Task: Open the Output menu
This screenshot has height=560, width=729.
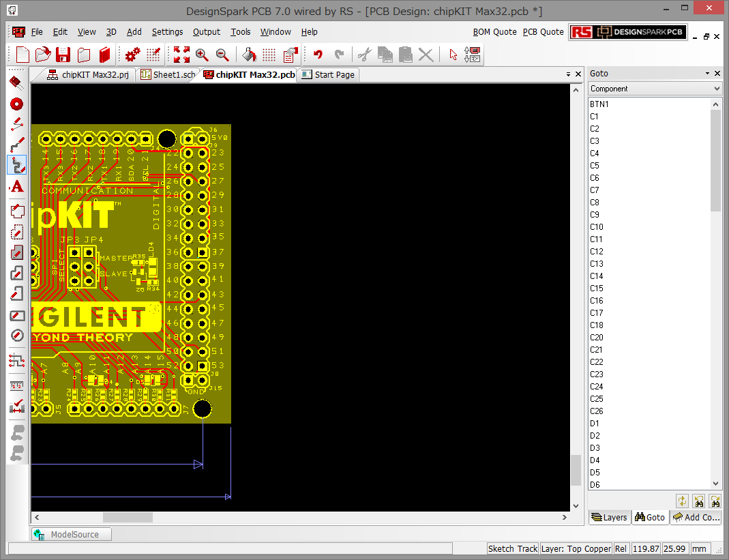Action: click(x=207, y=31)
